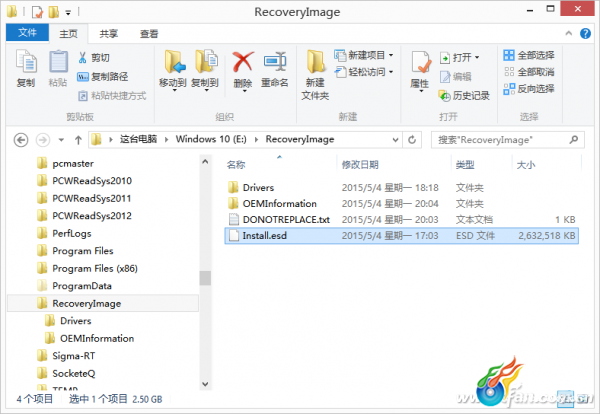Click the search magnifier icon
The height and width of the screenshot is (414, 600).
(574, 140)
